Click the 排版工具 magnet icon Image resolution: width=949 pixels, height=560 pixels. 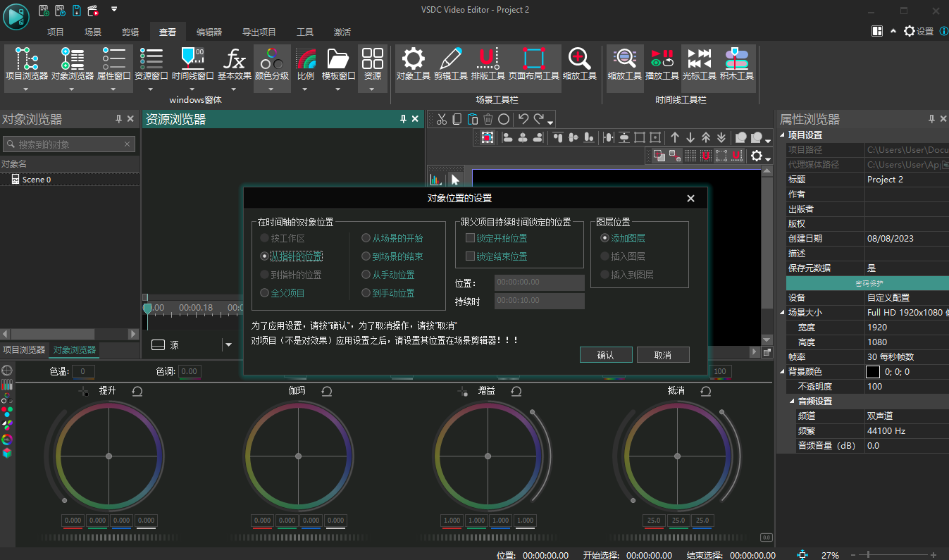click(x=488, y=64)
